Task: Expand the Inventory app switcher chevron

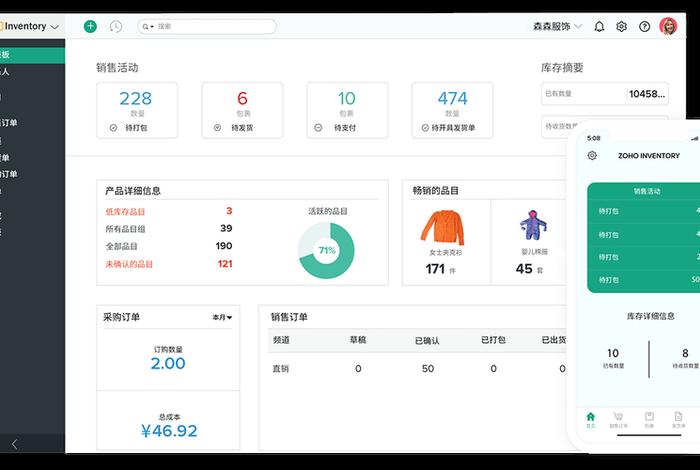Action: click(x=55, y=27)
